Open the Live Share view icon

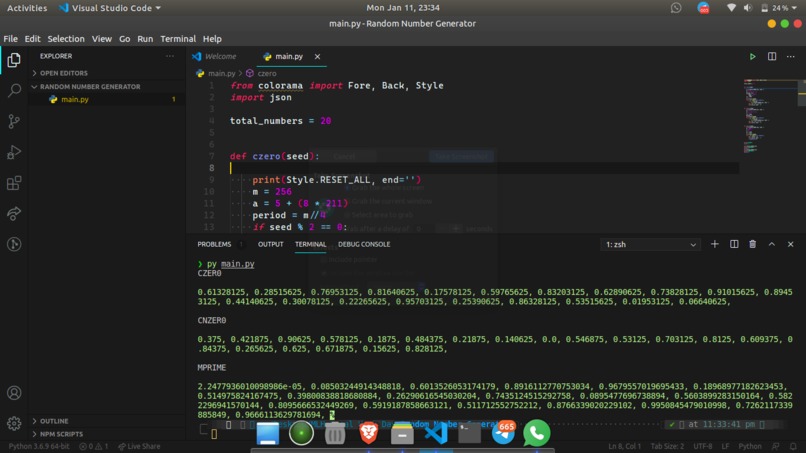pyautogui.click(x=14, y=213)
